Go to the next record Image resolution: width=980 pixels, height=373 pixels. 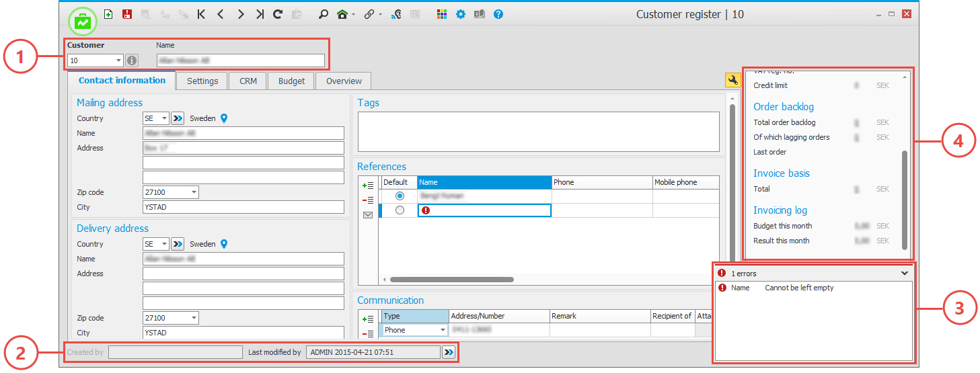coord(240,14)
